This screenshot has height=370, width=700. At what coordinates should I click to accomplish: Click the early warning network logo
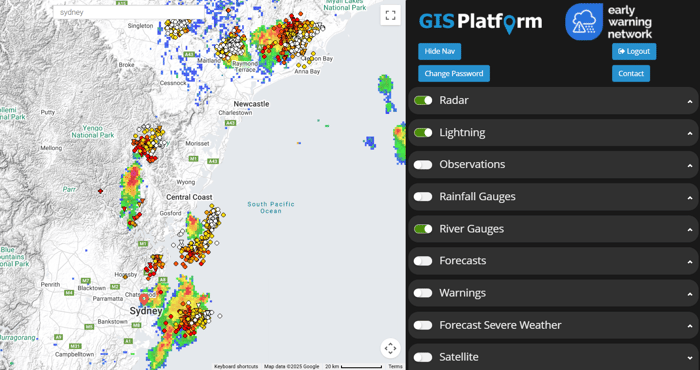[608, 22]
